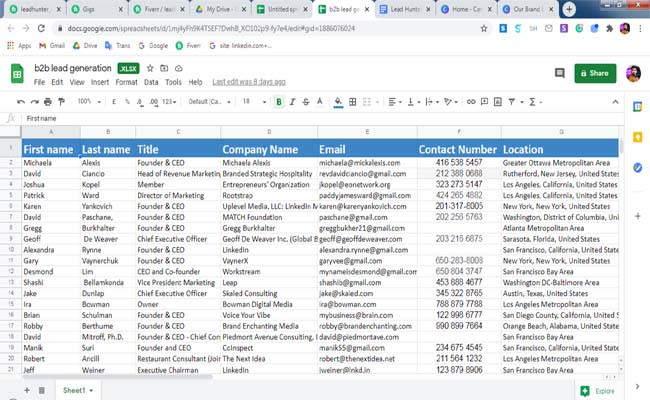
Task: Bookmark this page with the star icon
Action: point(484,28)
